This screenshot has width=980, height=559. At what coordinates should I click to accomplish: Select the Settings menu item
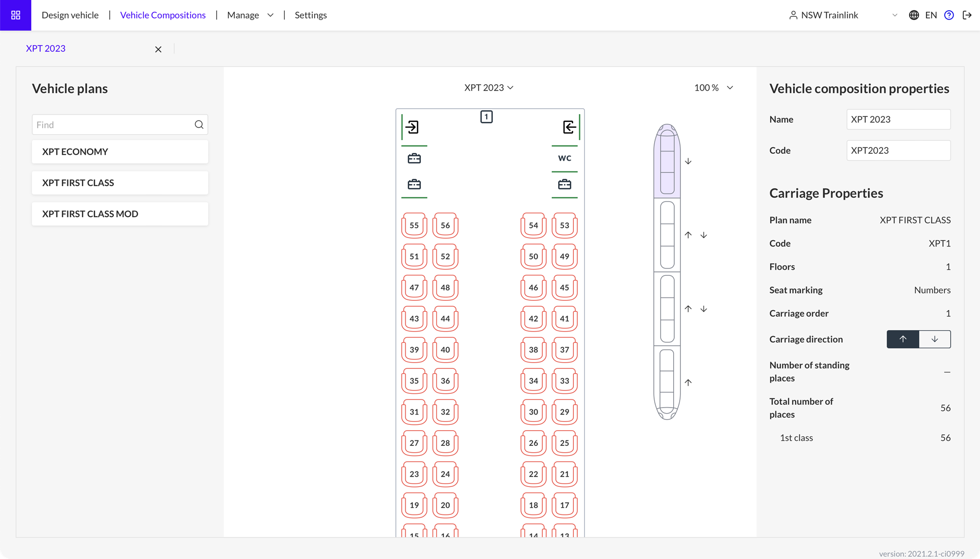(x=310, y=15)
